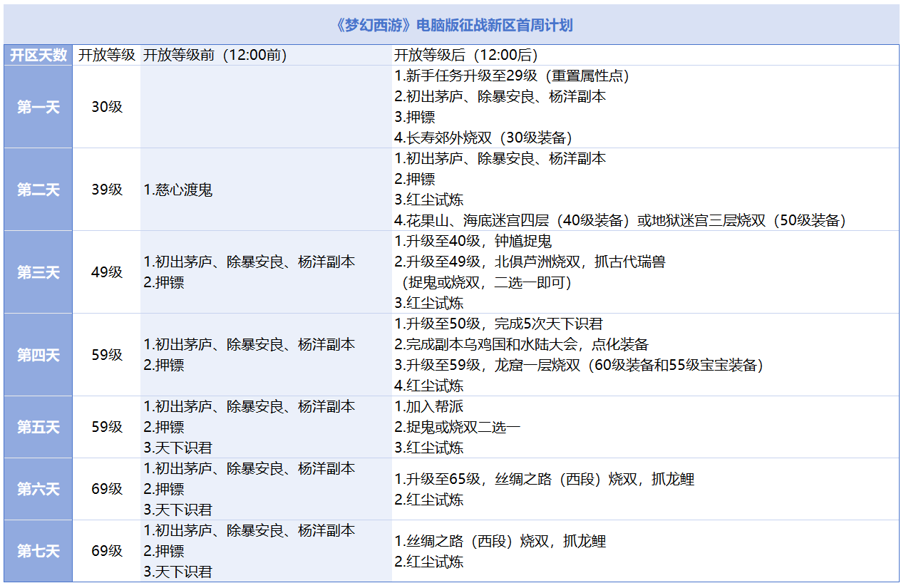Viewport: 906px width, 588px height.
Task: Click the 39级 level cell
Action: coord(106,190)
